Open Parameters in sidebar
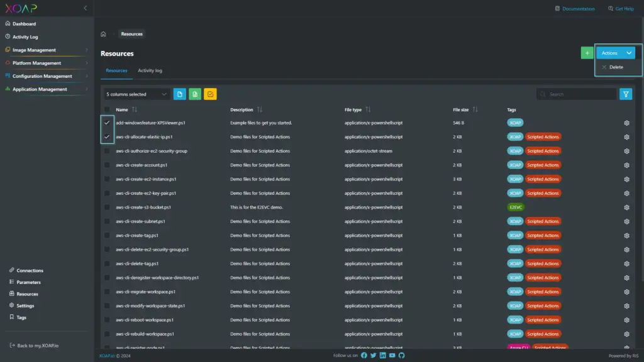Screen dimensions: 644x362 (25, 282)
